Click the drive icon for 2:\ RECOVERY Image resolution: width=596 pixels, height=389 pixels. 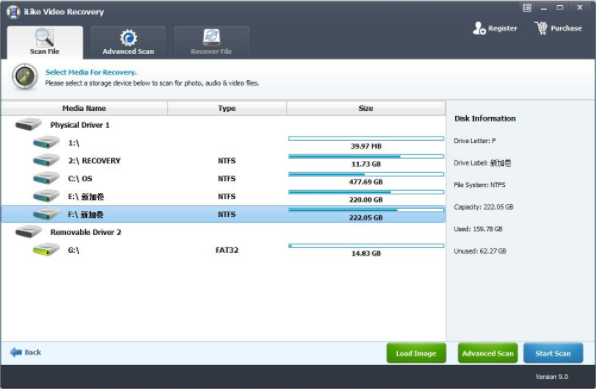(x=46, y=160)
